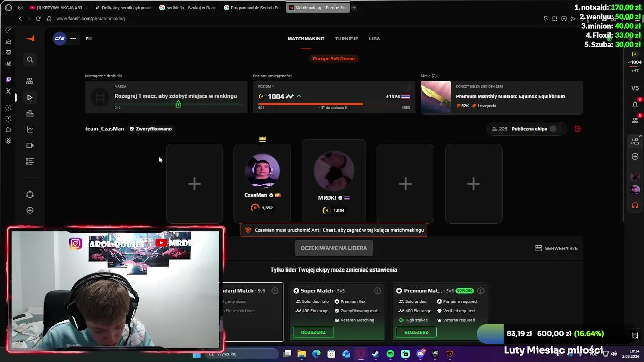Open a new browser tab with plus
The image size is (644, 362).
pos(354,8)
